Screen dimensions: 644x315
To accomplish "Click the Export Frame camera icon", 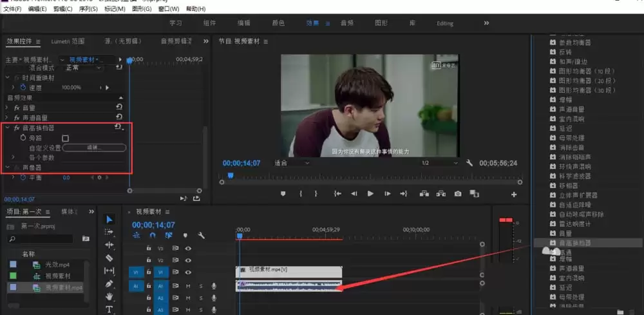I will (458, 194).
